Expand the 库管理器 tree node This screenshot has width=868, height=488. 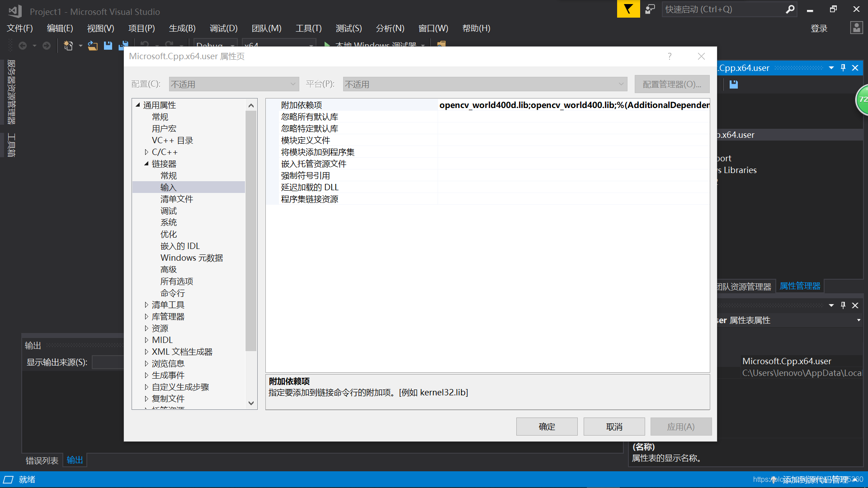(146, 317)
